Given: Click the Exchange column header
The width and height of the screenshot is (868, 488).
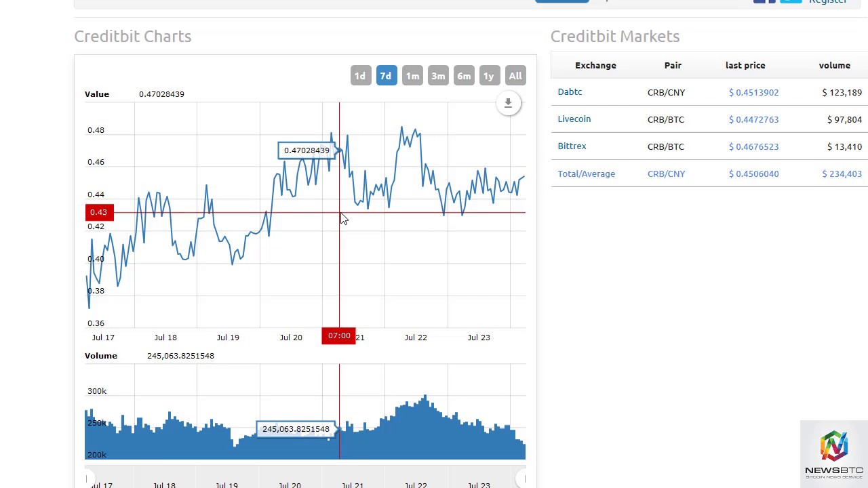Looking at the screenshot, I should coord(595,65).
